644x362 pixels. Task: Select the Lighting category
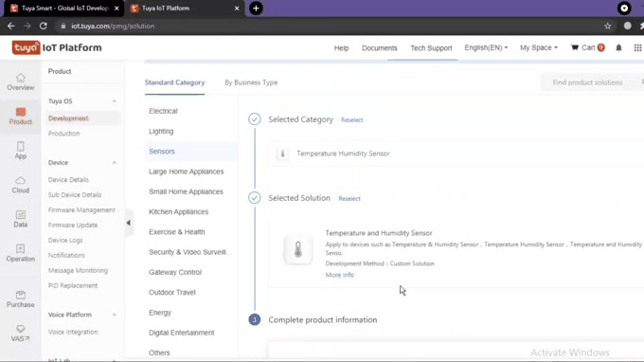click(161, 131)
